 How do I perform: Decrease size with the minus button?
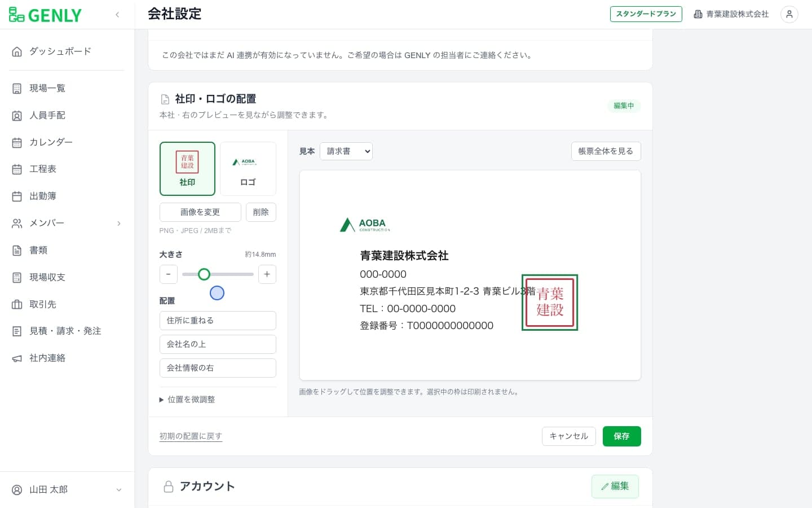[x=169, y=274]
